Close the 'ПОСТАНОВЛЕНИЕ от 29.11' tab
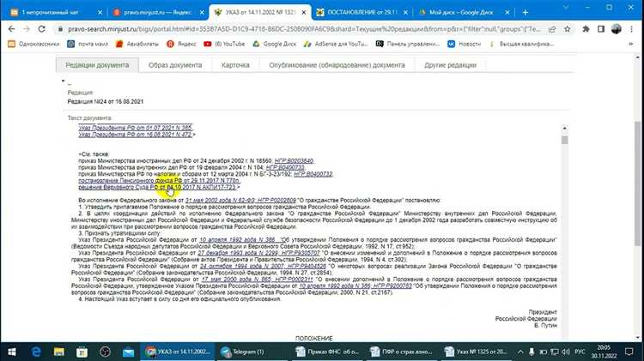 click(x=405, y=13)
